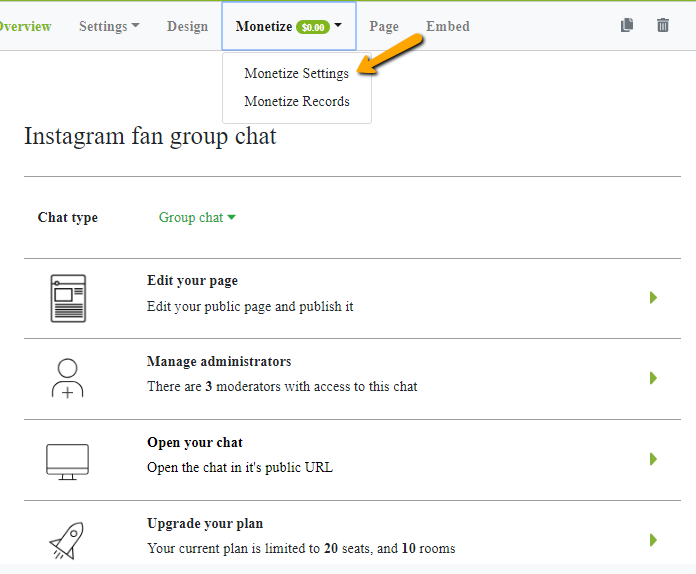Open the Group chat type dropdown
This screenshot has height=574, width=696.
(x=197, y=218)
